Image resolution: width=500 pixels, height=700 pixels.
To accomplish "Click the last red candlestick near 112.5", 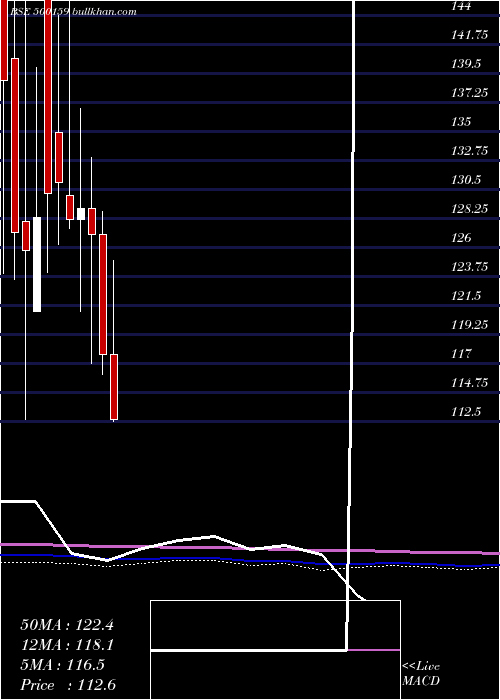I will pos(114,387).
